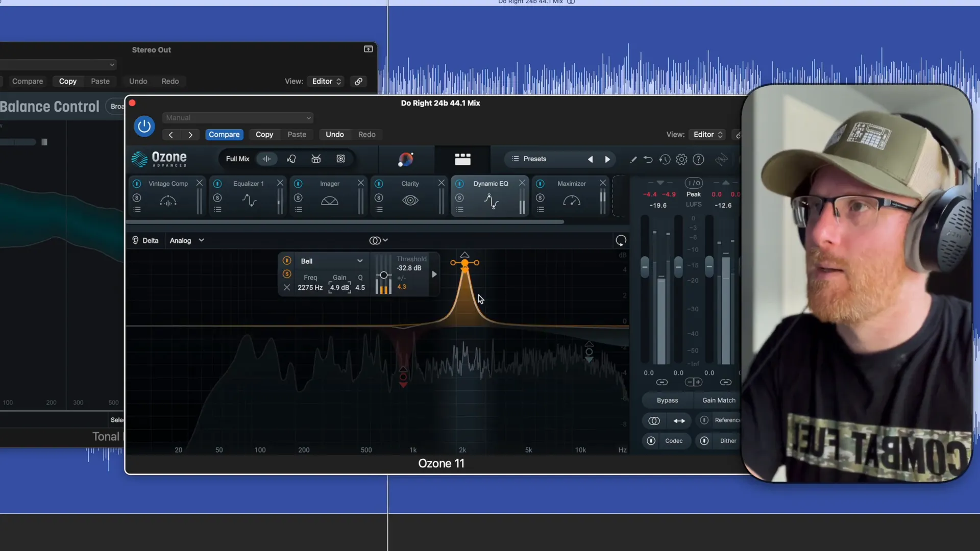980x551 pixels.
Task: Click Paste in the Ozone window
Action: click(x=297, y=135)
